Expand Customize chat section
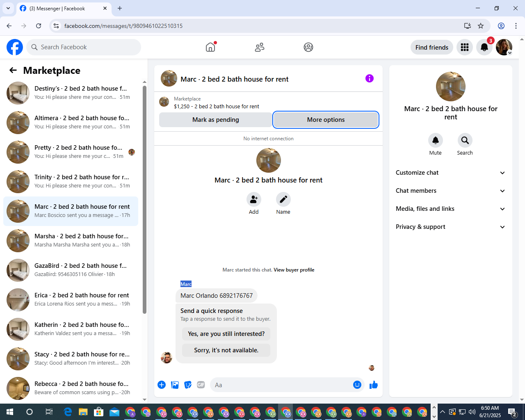The image size is (525, 420). pos(450,173)
